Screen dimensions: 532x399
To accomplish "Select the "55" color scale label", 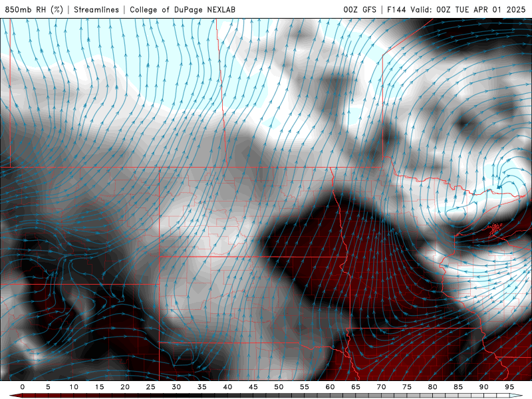I will click(x=304, y=387).
